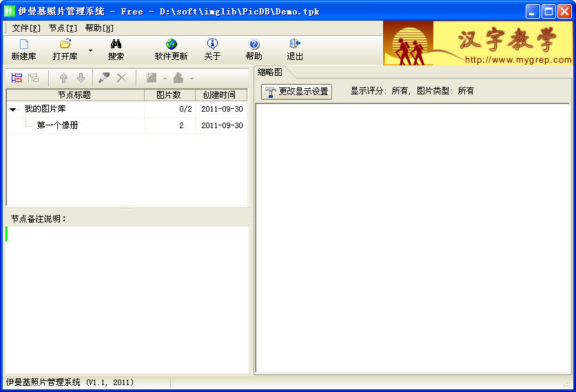
Task: Click the application icon in the title bar
Action: click(x=10, y=12)
